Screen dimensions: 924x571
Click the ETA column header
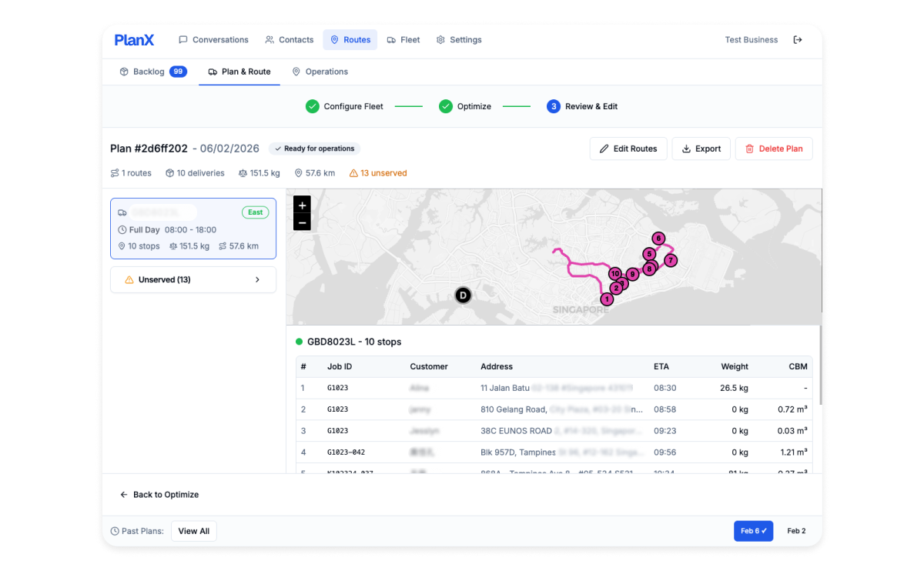(661, 366)
